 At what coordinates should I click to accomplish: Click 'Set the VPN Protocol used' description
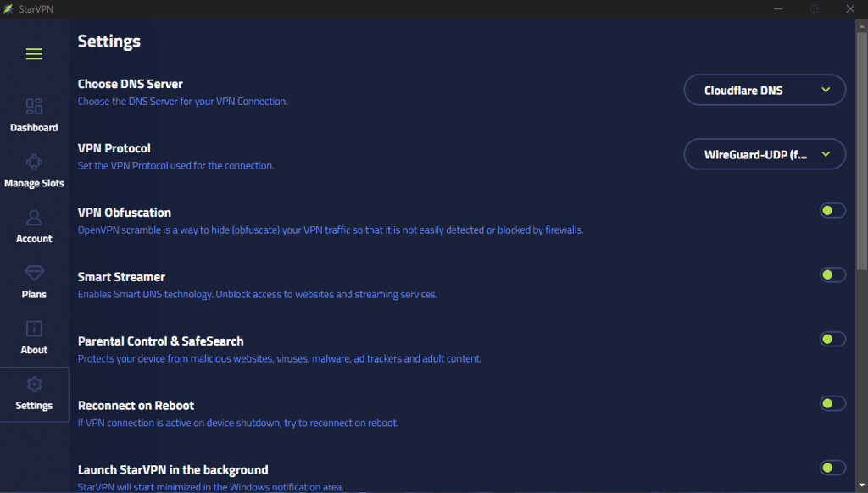tap(175, 165)
